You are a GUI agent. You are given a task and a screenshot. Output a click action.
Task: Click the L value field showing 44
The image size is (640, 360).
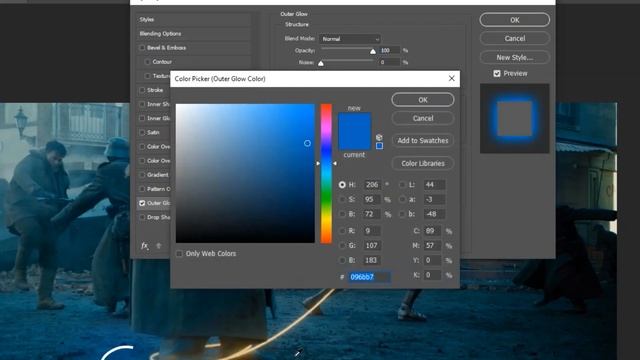pyautogui.click(x=434, y=185)
